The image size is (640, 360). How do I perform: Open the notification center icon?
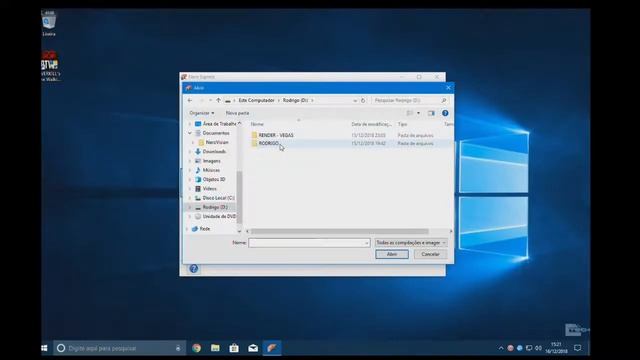pos(578,348)
